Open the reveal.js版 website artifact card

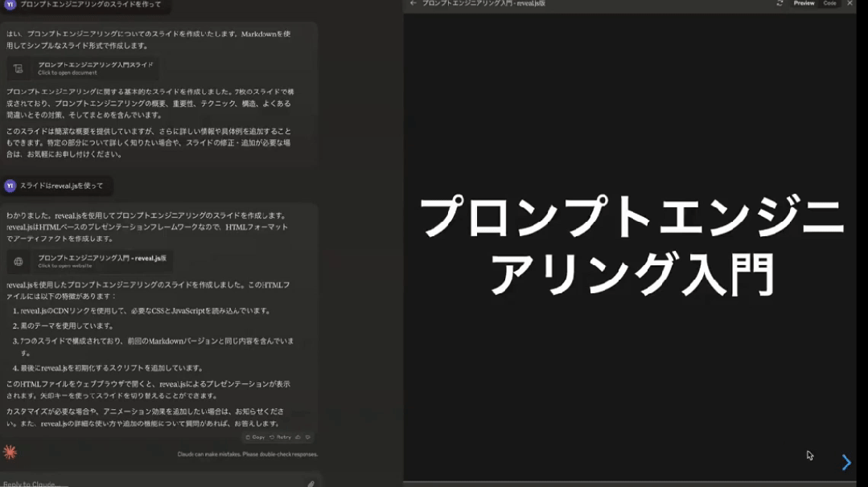pyautogui.click(x=89, y=261)
